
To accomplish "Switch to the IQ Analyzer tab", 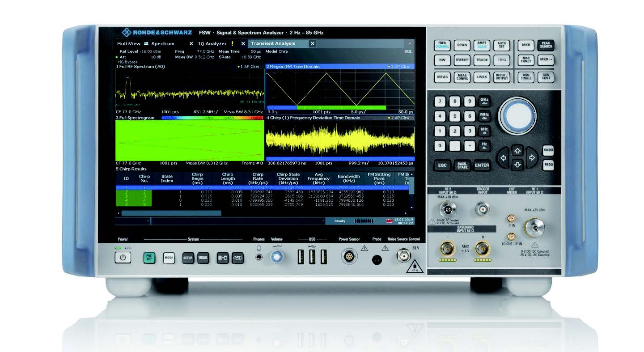I will [212, 44].
